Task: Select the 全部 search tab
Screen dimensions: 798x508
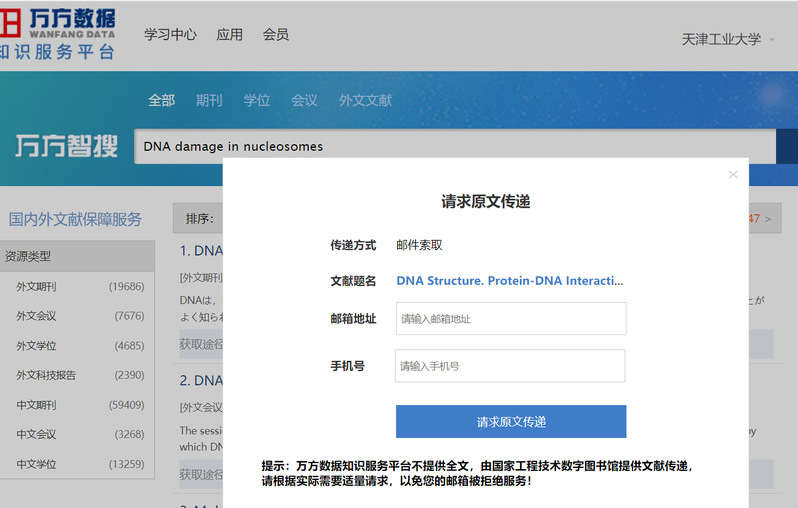Action: coord(161,100)
